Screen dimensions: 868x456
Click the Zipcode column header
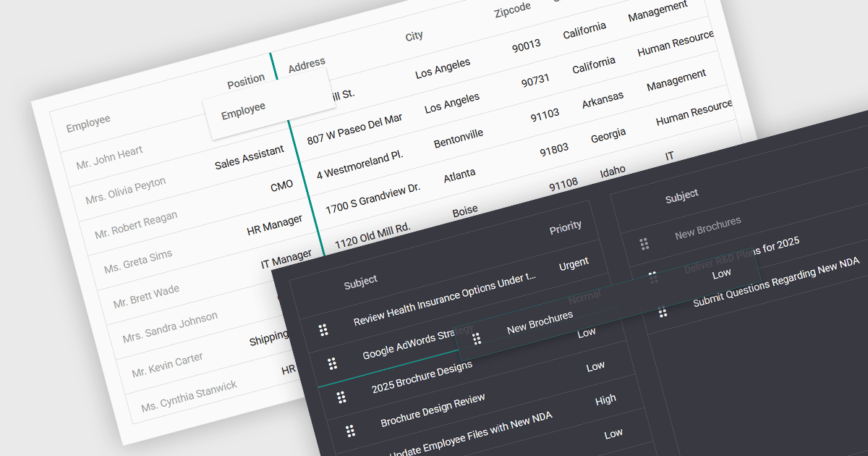[x=512, y=10]
